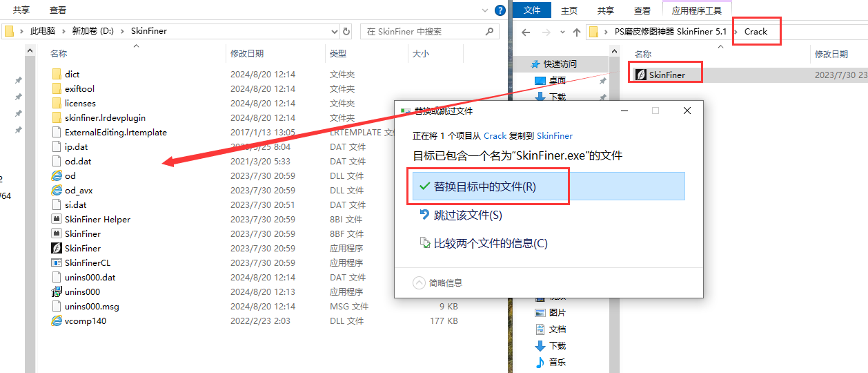Open the 文件 menu in Crack window
The height and width of the screenshot is (373, 868).
point(533,10)
